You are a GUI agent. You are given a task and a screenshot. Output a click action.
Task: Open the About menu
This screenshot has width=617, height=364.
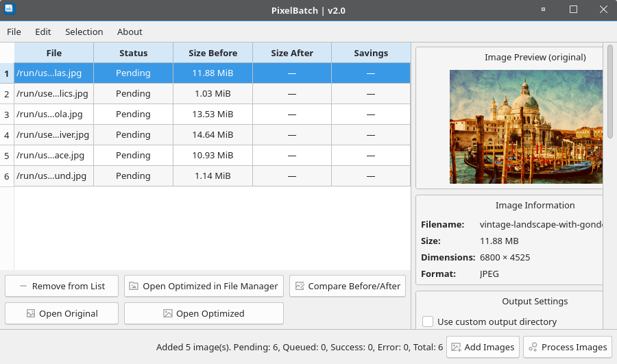[130, 32]
